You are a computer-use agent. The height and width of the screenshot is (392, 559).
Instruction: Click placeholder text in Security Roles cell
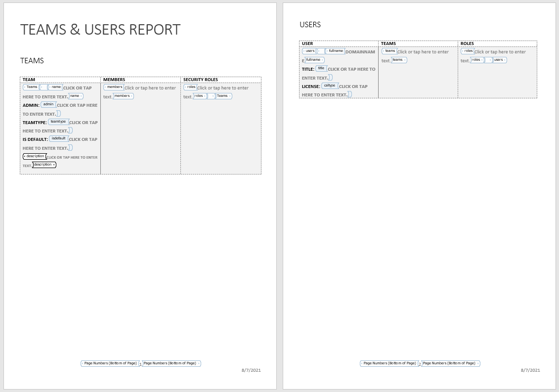click(222, 88)
